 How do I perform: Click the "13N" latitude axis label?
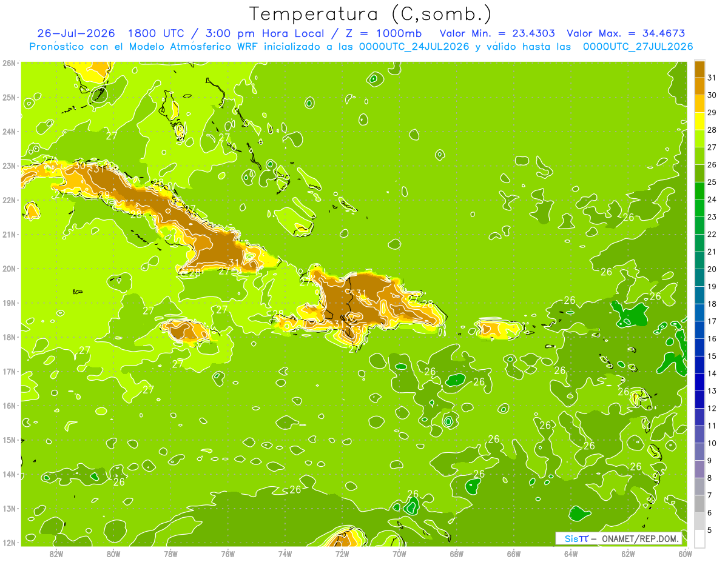click(9, 508)
